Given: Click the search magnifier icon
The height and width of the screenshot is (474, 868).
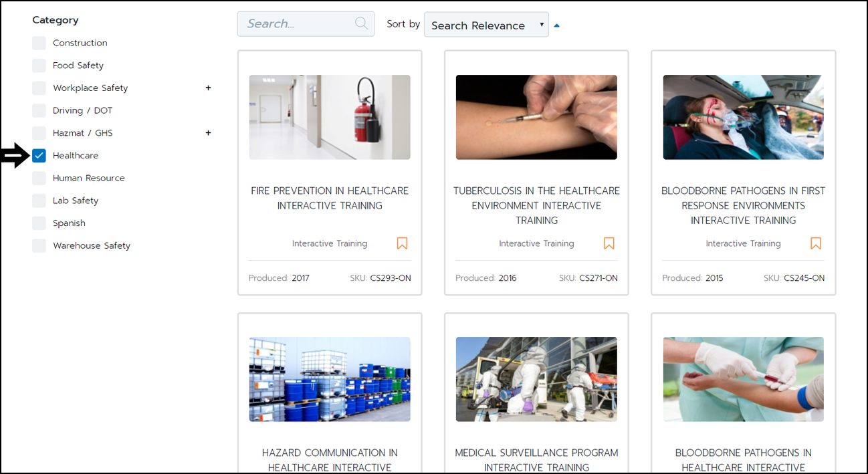Looking at the screenshot, I should [x=361, y=23].
